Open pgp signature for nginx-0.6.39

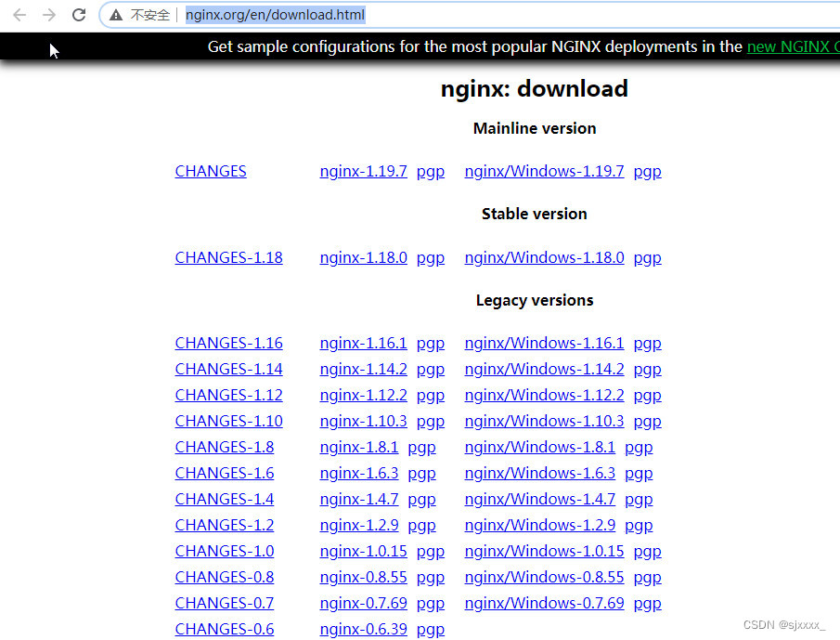click(431, 630)
